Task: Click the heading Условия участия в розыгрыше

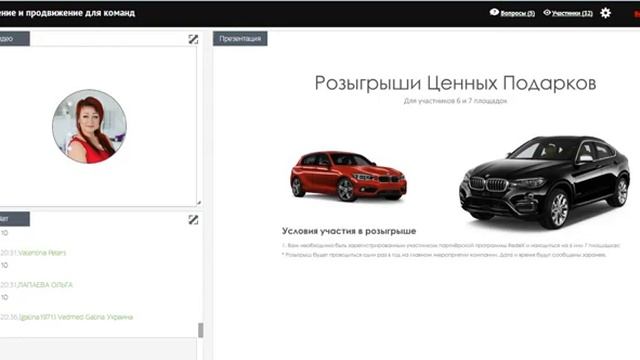Action: (x=349, y=231)
